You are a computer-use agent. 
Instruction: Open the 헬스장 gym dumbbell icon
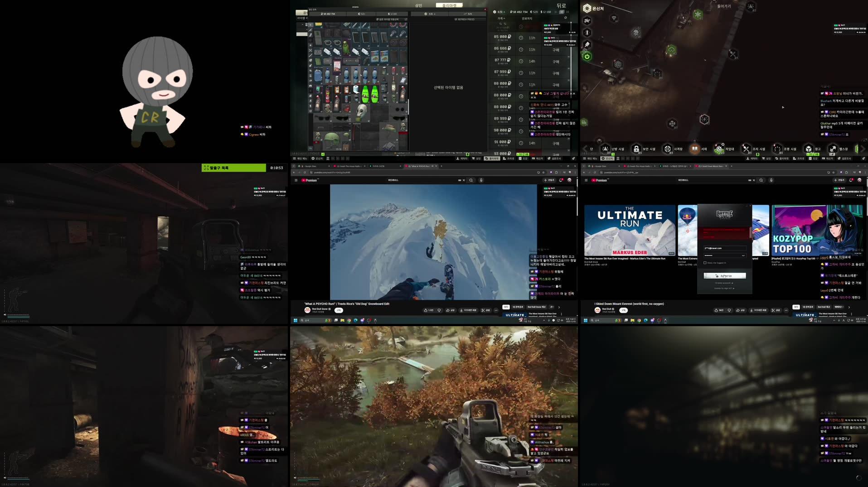(833, 149)
